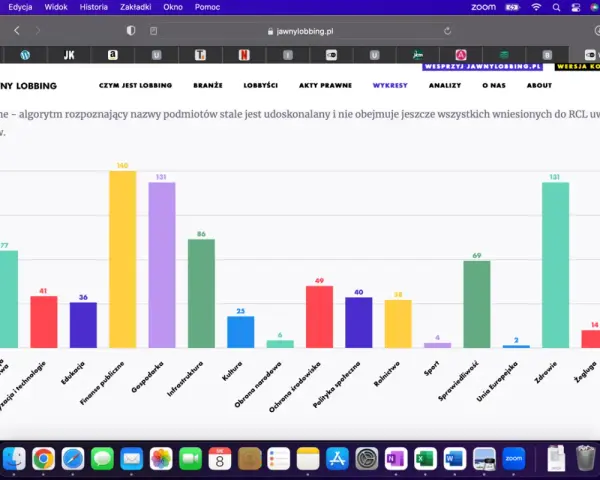Screen dimensions: 600x480
Task: Launch Chrome from the Dock
Action: pos(44,458)
